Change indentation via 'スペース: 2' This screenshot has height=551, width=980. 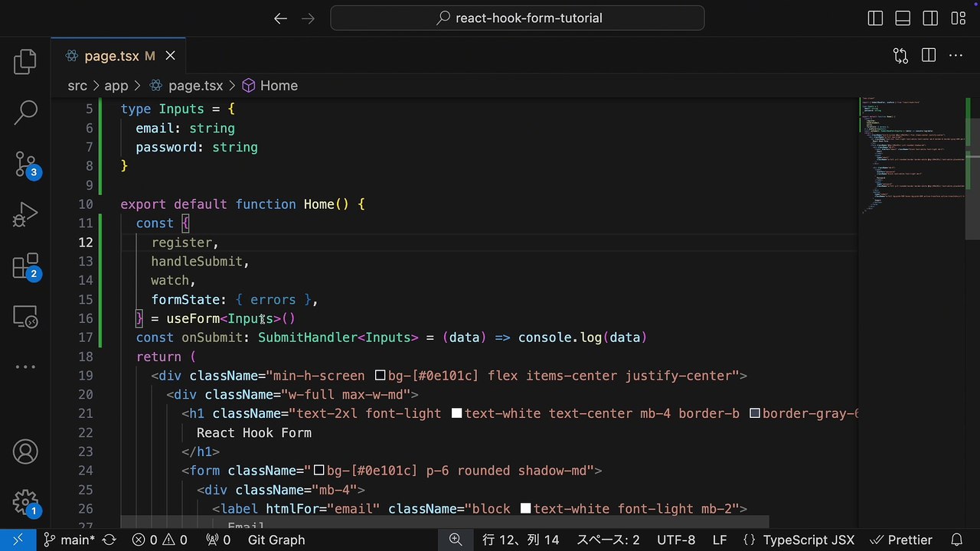click(608, 540)
